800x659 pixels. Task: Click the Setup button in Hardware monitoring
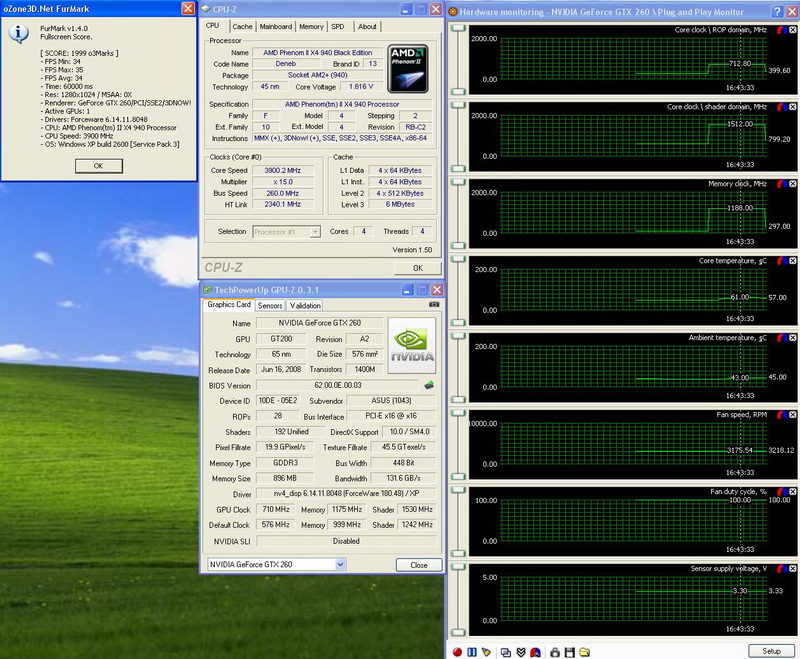771,651
